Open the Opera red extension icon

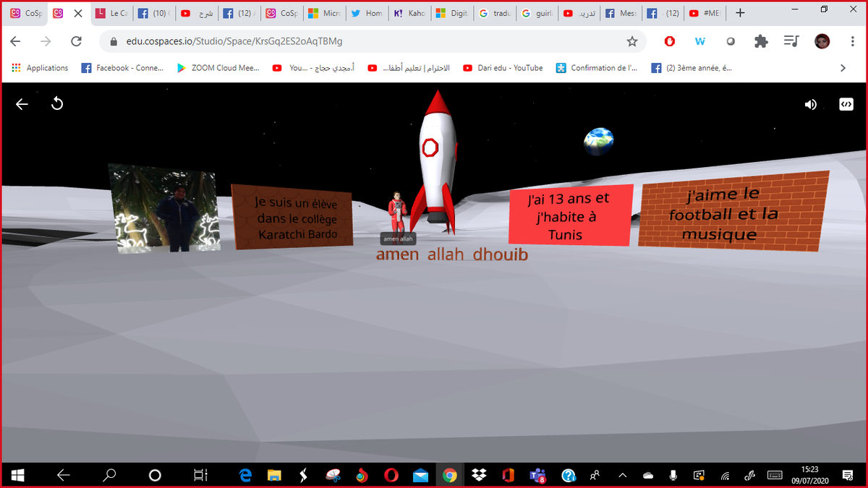click(x=670, y=41)
